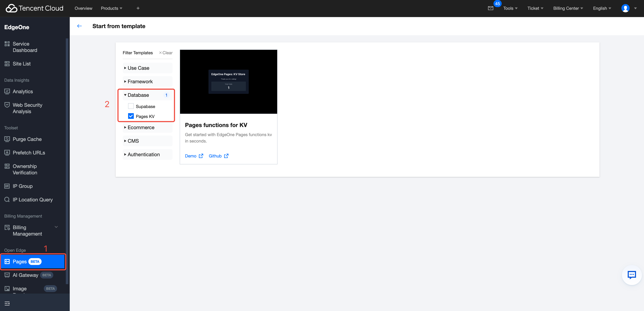
Task: Click the notification badge 45
Action: point(498,4)
